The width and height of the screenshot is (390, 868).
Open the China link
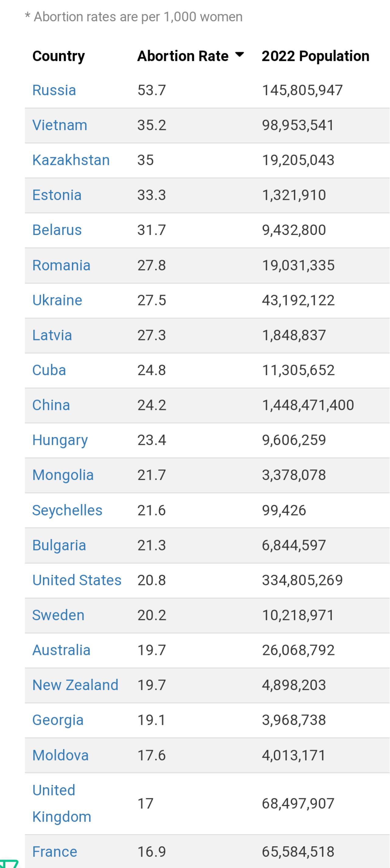[x=51, y=405]
